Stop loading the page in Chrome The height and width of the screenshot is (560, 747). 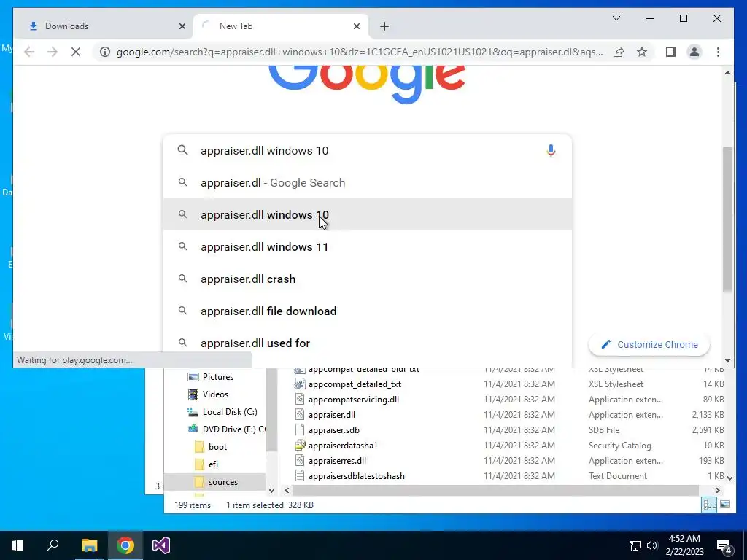coord(76,52)
